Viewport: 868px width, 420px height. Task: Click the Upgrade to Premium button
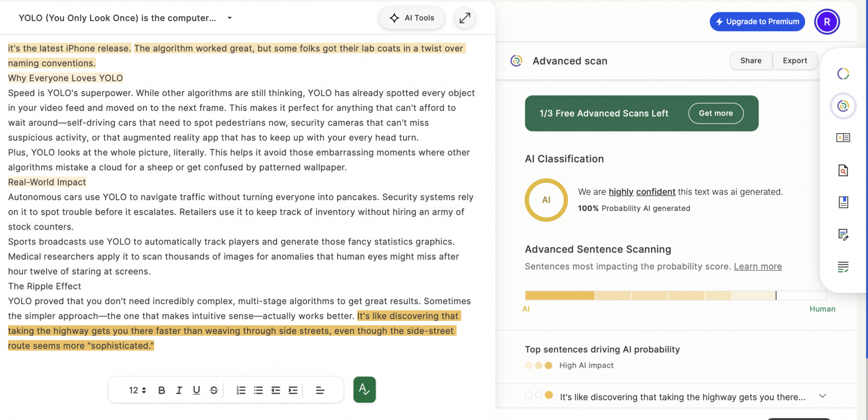tap(757, 22)
